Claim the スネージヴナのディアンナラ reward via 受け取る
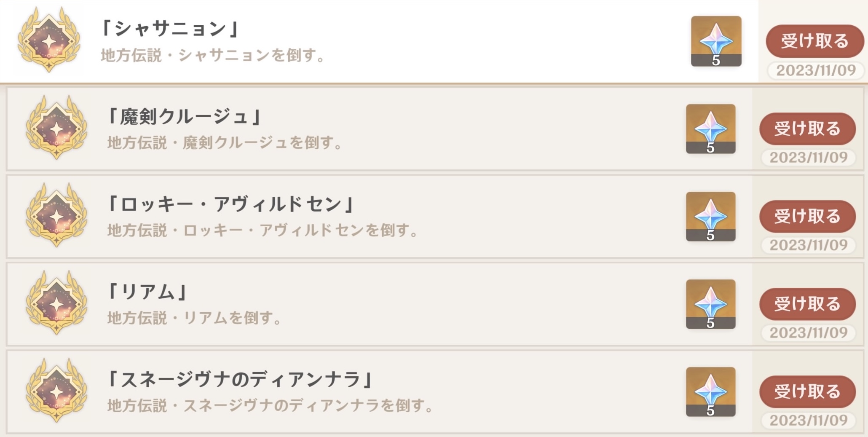The height and width of the screenshot is (437, 868). point(807,391)
